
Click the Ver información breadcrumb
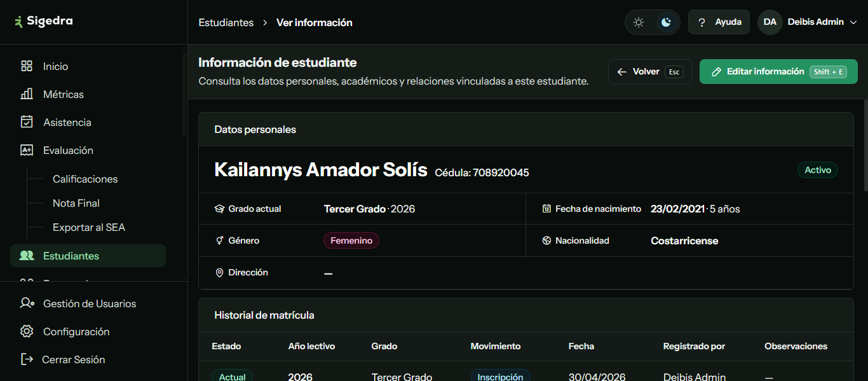(x=315, y=22)
